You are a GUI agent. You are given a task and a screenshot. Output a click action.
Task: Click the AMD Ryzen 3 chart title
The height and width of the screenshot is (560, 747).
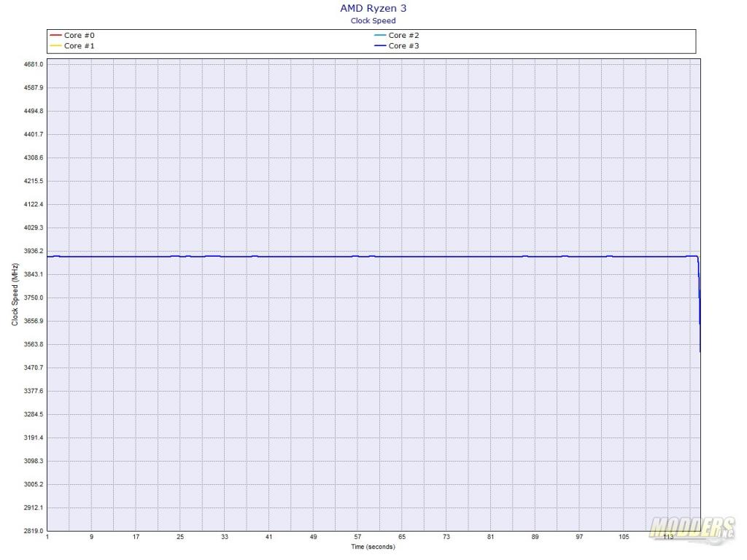click(x=373, y=8)
